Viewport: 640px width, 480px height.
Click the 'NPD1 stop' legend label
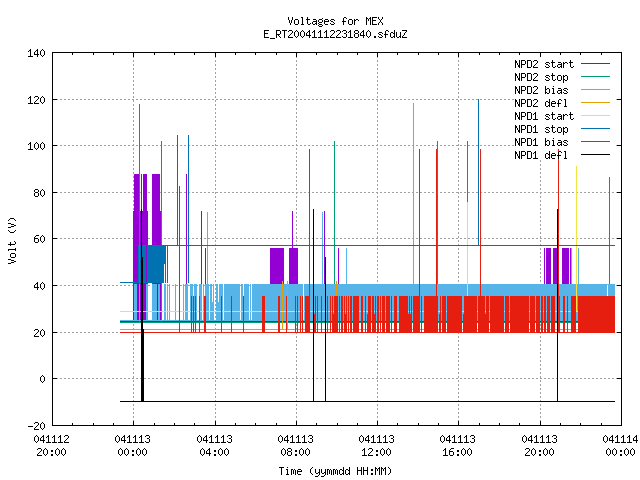(541, 129)
